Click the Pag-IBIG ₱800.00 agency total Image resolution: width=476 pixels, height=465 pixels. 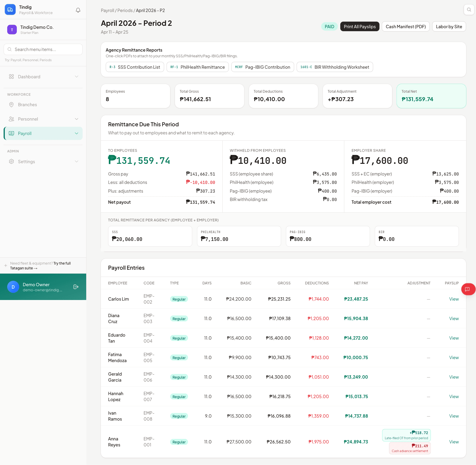[x=328, y=236]
